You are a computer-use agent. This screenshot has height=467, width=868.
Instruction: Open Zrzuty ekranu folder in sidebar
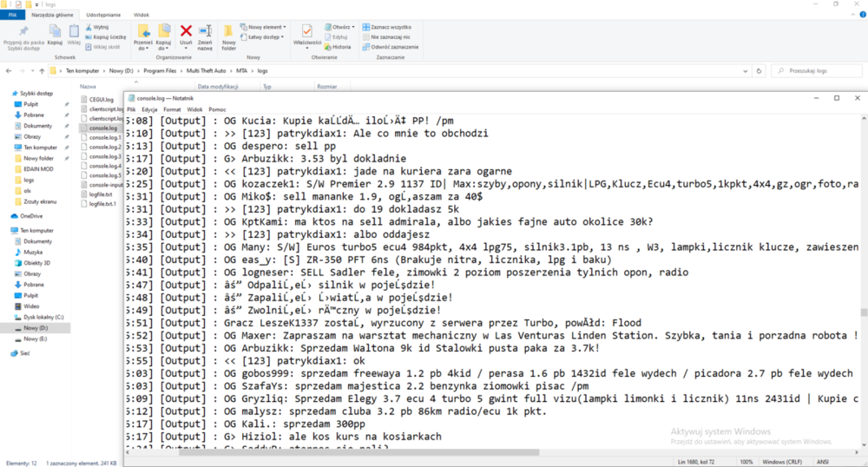[x=36, y=202]
